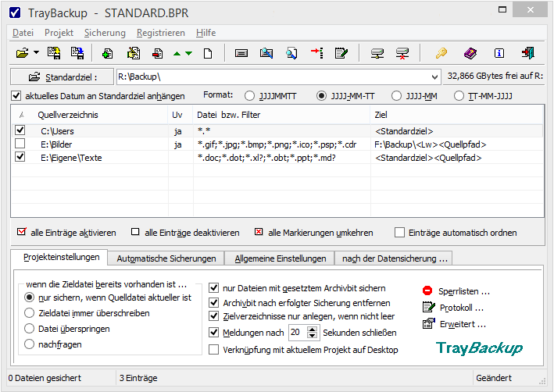Click the purple help book icon
This screenshot has width=554, height=392.
tap(470, 53)
